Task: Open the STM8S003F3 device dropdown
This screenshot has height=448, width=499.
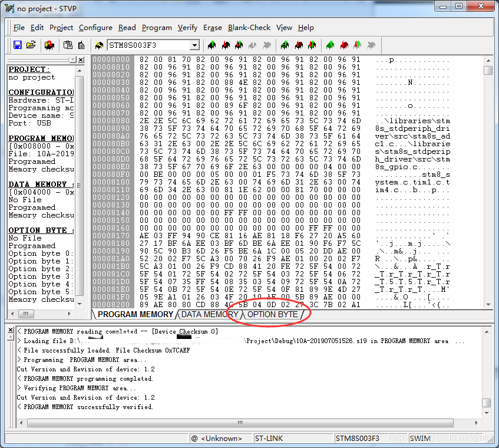Action: 194,45
